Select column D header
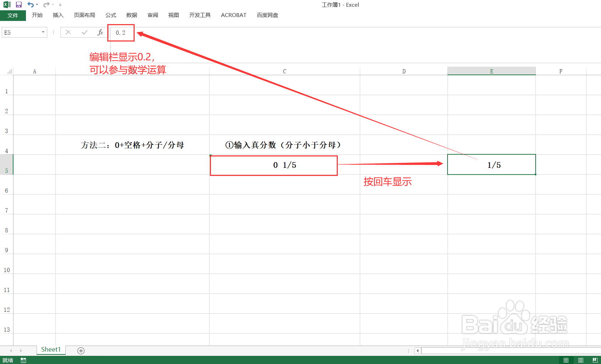The width and height of the screenshot is (601, 364). [x=404, y=71]
